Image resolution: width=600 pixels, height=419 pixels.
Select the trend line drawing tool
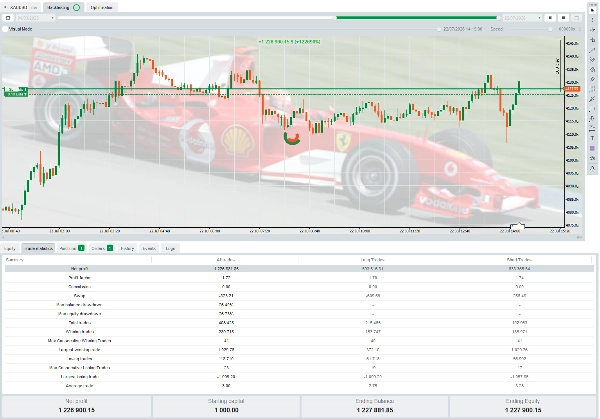coord(592,50)
